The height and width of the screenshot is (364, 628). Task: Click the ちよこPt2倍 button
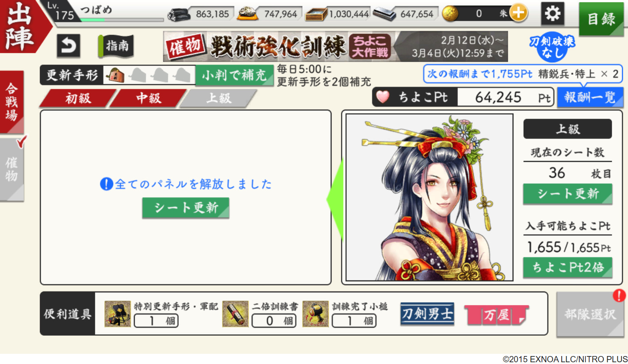click(x=568, y=268)
